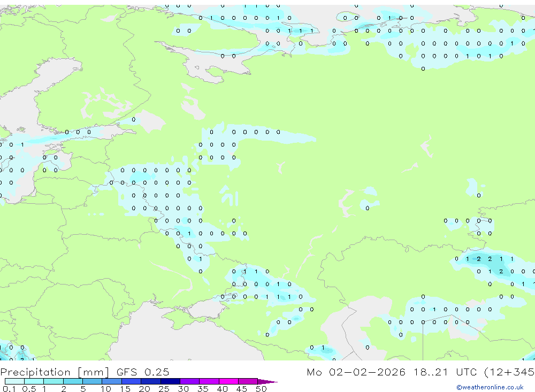Screen dimensions: 535x392
Task: Select the purple swatch between 30 and 35
Action: (x=190, y=381)
